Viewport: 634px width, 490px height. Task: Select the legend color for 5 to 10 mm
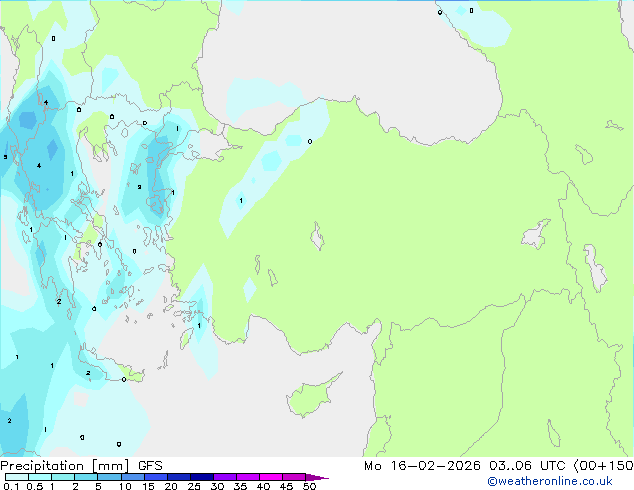click(109, 477)
